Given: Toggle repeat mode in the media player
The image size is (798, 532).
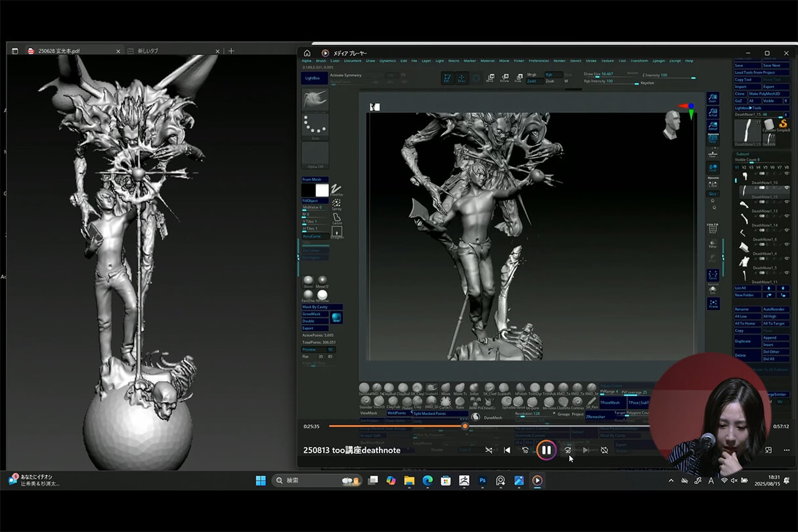Looking at the screenshot, I should click(x=604, y=450).
